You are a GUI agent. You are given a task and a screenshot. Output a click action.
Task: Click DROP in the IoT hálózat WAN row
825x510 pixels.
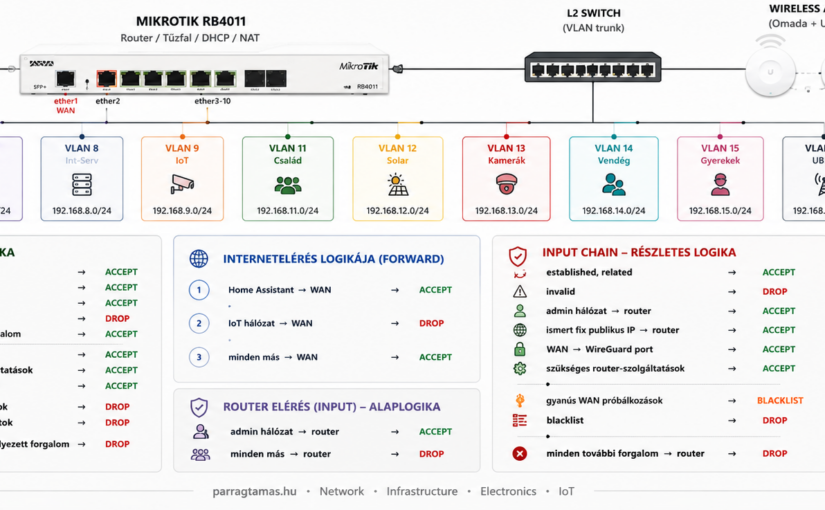(431, 323)
